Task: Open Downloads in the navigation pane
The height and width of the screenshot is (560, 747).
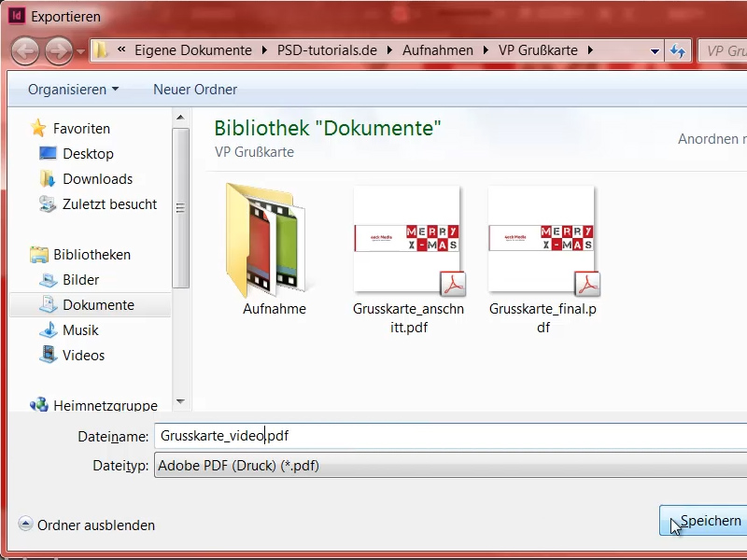Action: [98, 179]
